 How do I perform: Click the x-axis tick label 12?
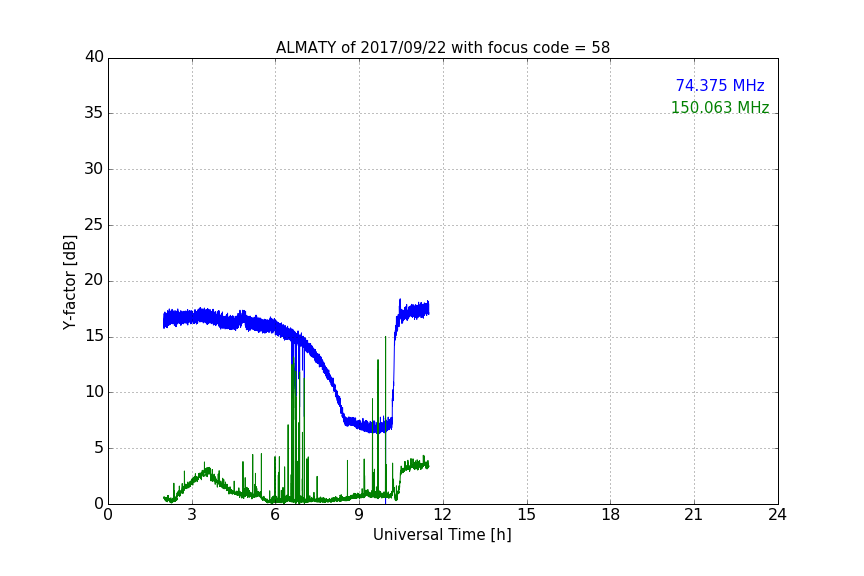click(x=442, y=515)
